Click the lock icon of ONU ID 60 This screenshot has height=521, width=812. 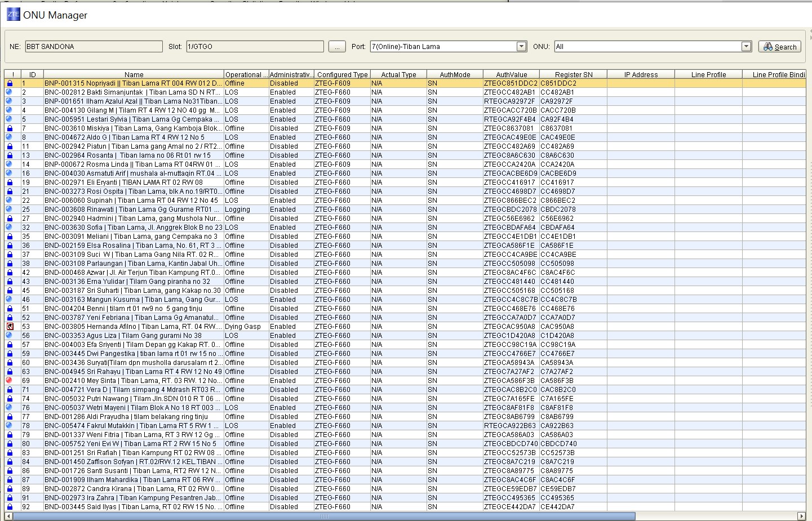pos(10,363)
